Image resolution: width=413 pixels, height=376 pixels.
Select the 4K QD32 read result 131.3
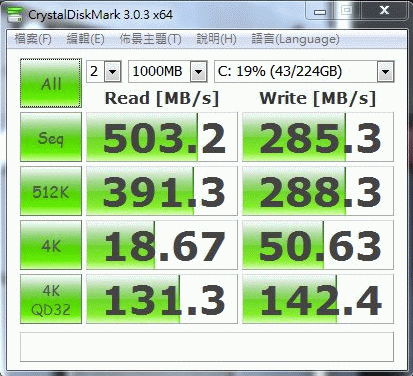[x=162, y=299]
